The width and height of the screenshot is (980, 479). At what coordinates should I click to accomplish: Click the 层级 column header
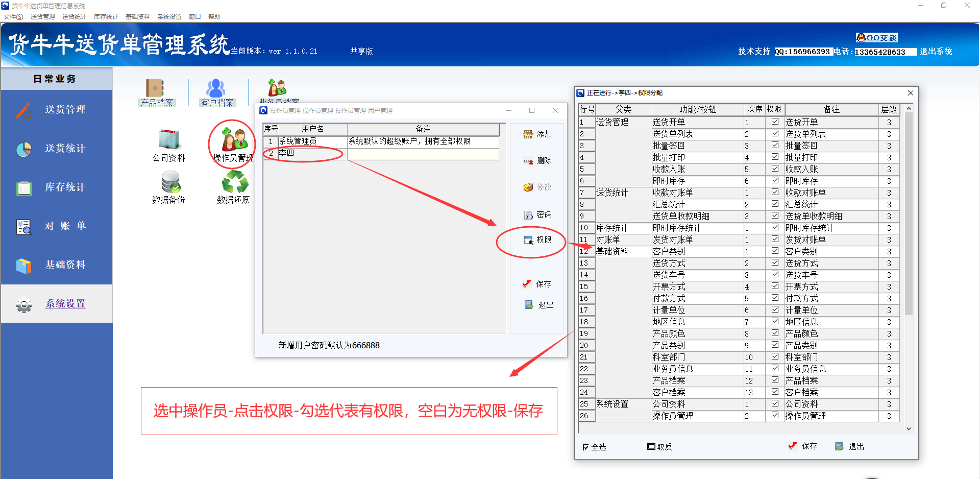click(x=889, y=109)
